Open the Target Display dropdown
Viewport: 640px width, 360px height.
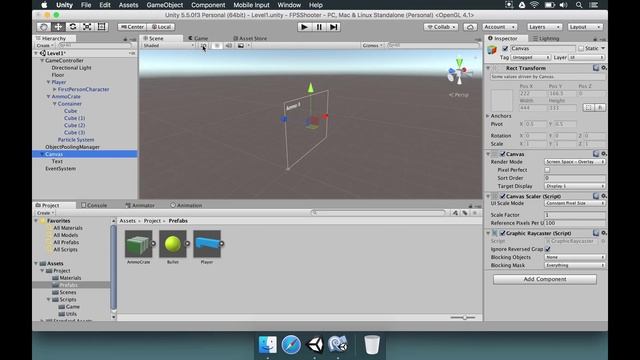point(575,186)
